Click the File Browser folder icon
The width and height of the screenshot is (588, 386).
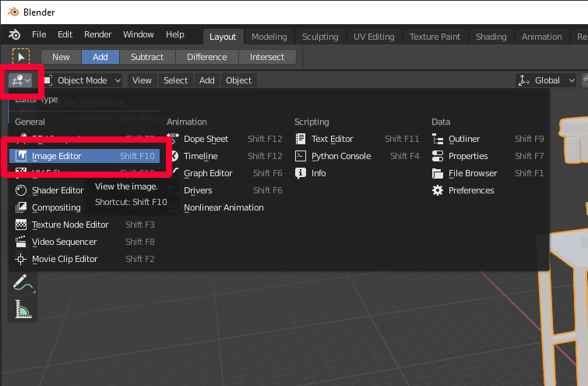438,173
